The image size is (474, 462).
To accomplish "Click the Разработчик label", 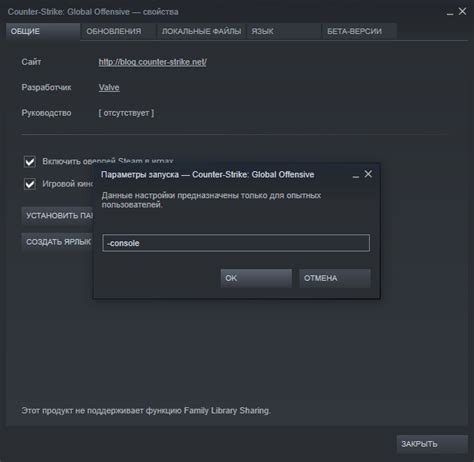I will 46,87.
